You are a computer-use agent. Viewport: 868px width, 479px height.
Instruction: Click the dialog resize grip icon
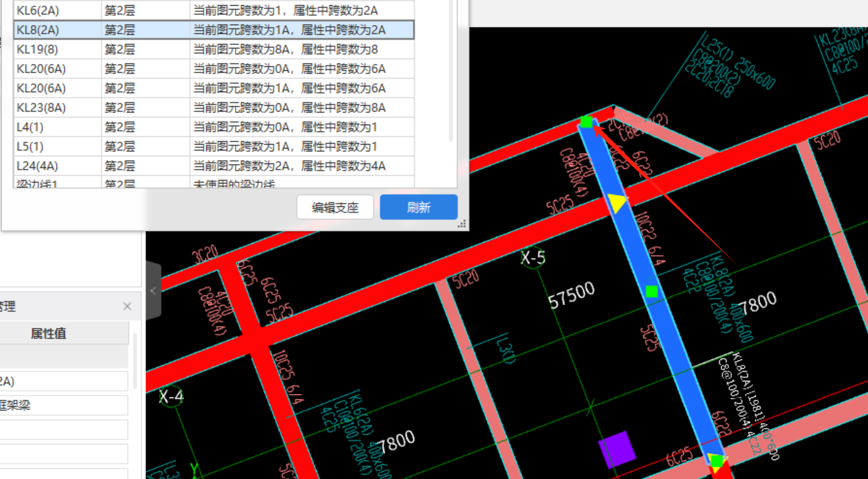[x=462, y=224]
